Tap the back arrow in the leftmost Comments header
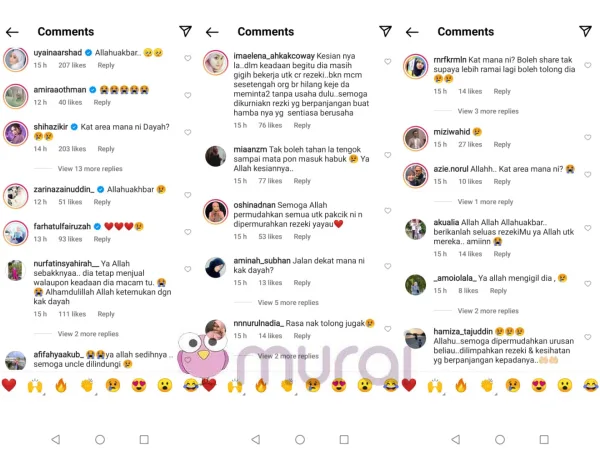Viewport: 600px width, 450px height. click(x=12, y=32)
